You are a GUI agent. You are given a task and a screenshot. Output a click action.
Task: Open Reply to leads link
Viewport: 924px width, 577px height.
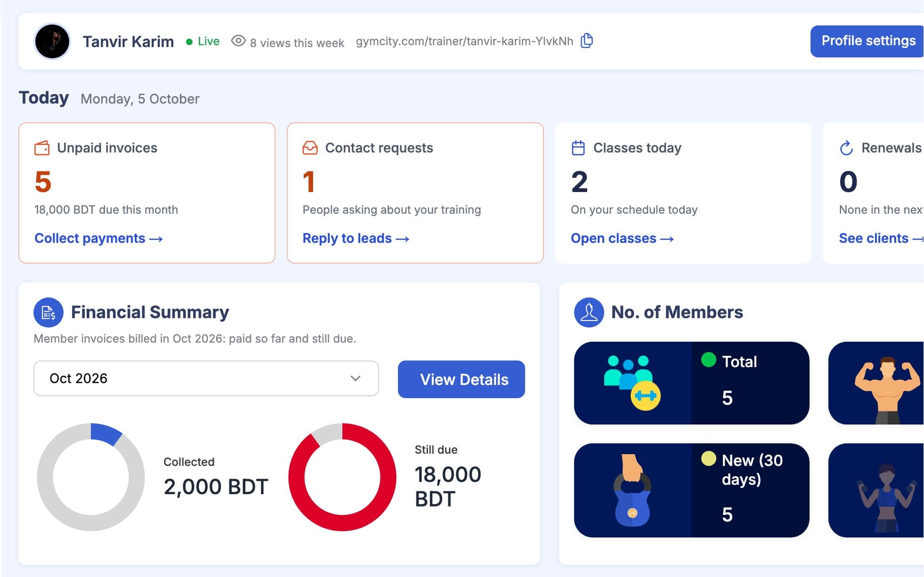356,238
